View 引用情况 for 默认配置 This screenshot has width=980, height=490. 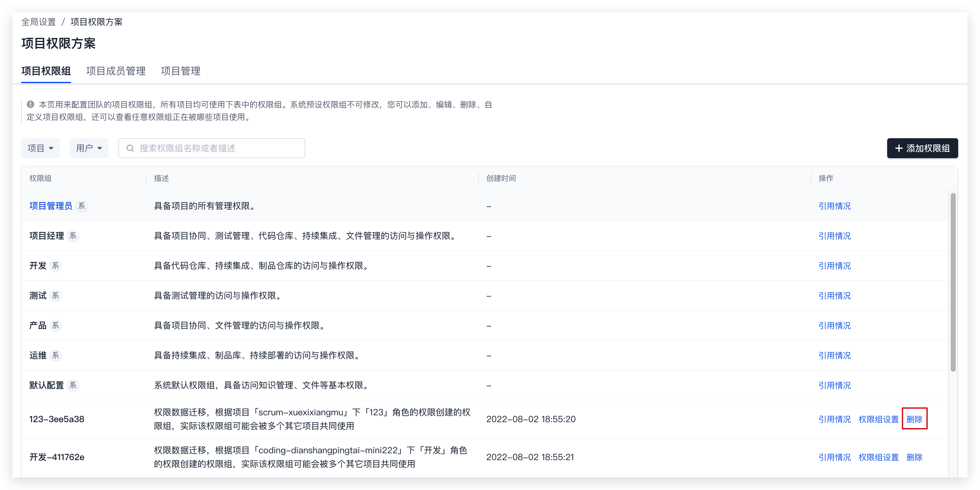click(x=834, y=385)
